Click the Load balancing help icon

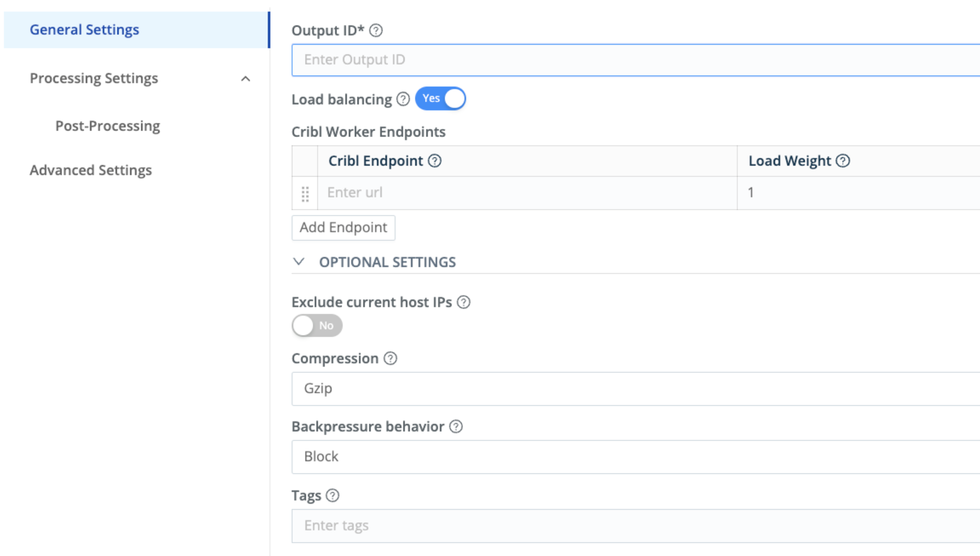[x=402, y=99]
